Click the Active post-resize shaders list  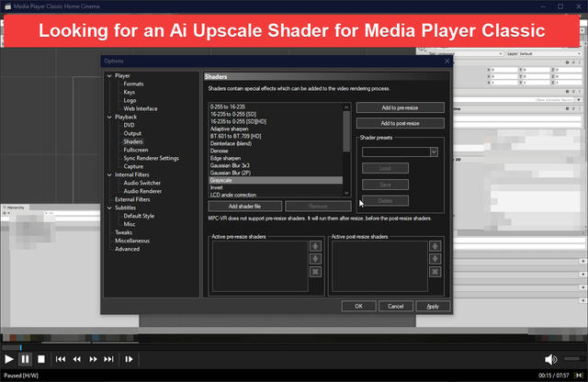379,266
